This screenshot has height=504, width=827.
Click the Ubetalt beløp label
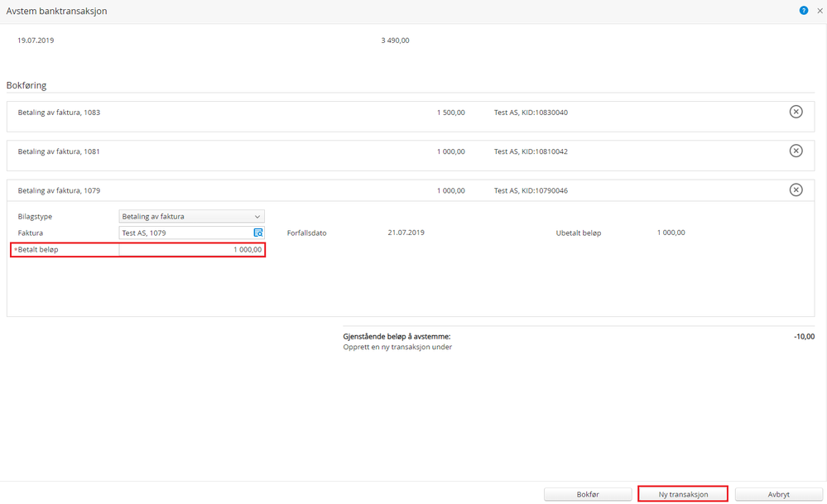point(578,233)
